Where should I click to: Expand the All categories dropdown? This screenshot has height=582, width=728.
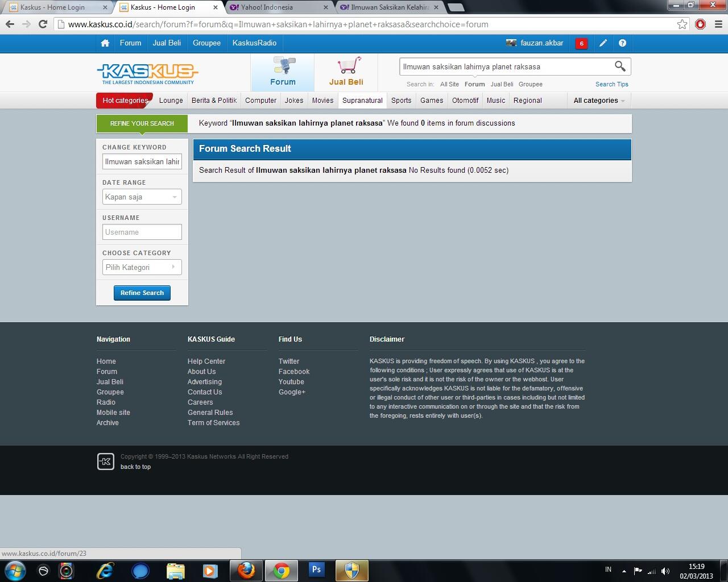pyautogui.click(x=599, y=101)
